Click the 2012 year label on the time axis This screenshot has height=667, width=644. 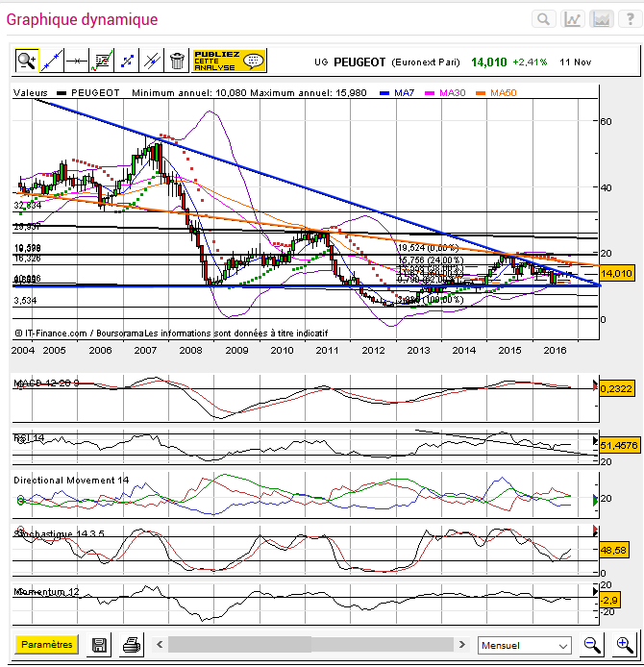pos(373,350)
